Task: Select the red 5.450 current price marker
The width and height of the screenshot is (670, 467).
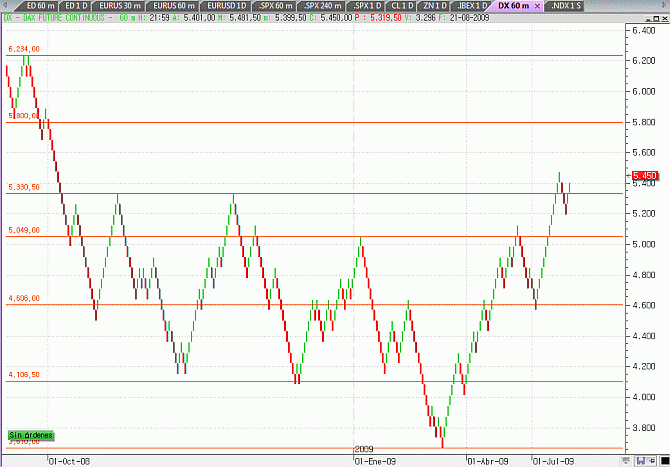Action: point(645,176)
